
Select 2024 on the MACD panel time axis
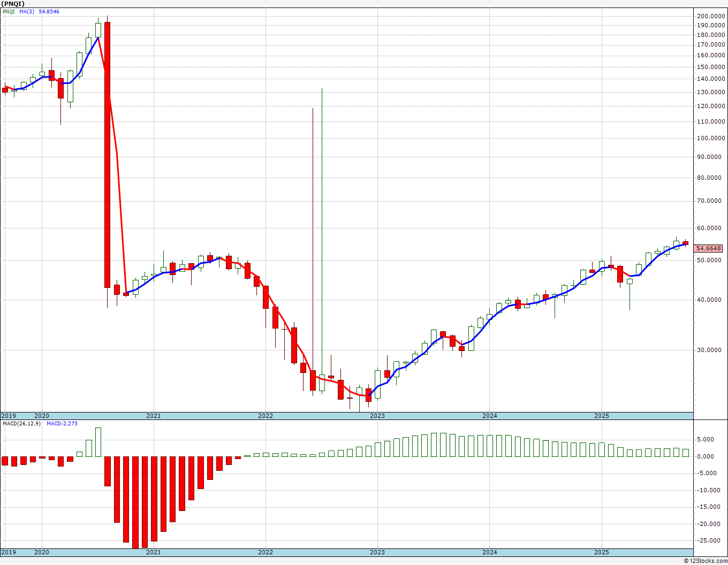point(490,552)
